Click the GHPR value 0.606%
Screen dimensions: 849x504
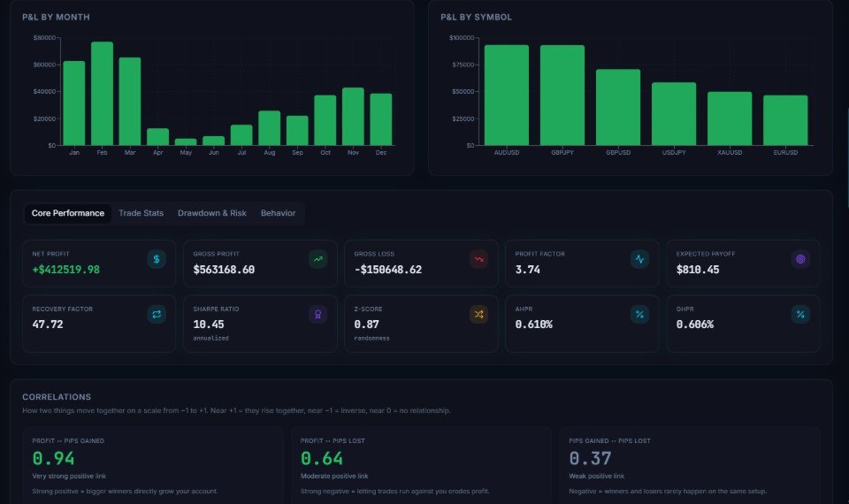click(695, 325)
